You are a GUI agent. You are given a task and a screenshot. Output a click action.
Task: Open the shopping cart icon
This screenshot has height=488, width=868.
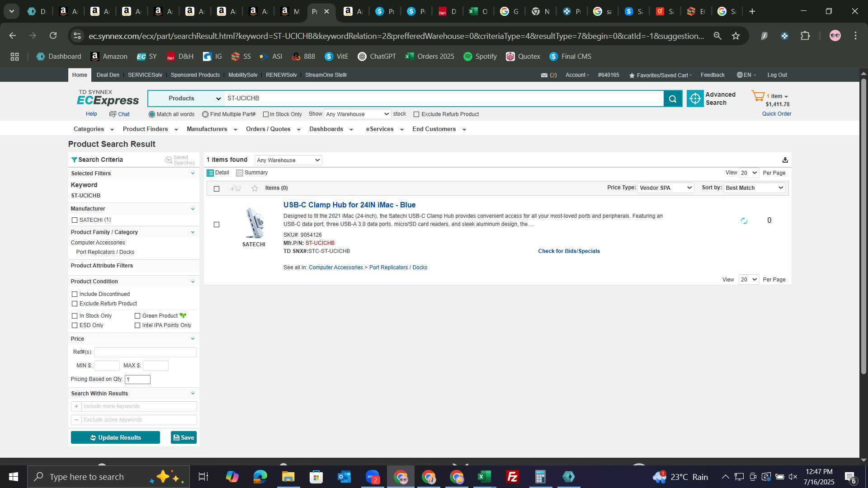click(758, 96)
